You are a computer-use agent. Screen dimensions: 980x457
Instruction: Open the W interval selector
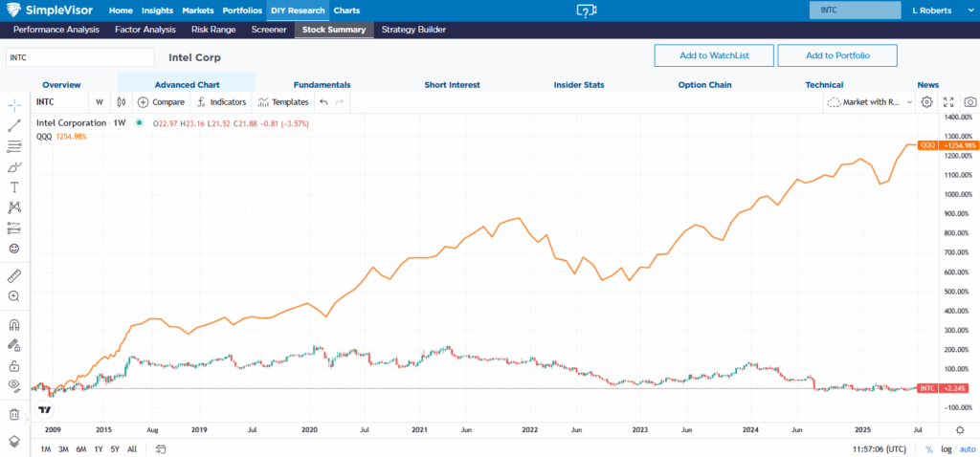(100, 101)
